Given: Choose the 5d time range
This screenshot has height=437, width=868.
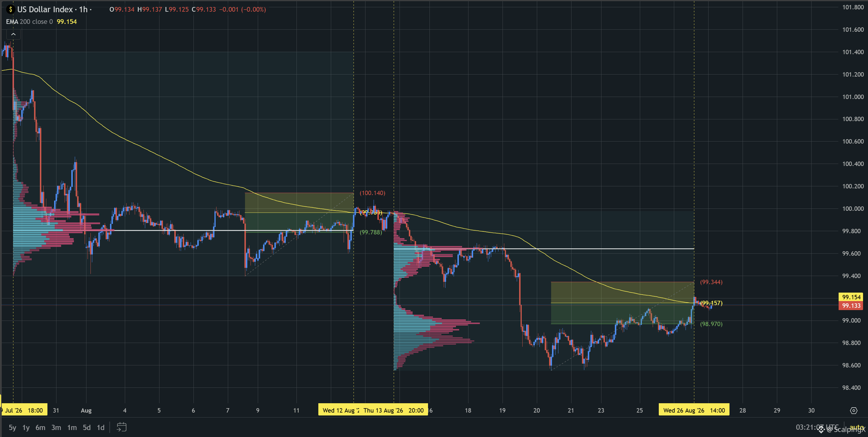Looking at the screenshot, I should click(x=87, y=428).
